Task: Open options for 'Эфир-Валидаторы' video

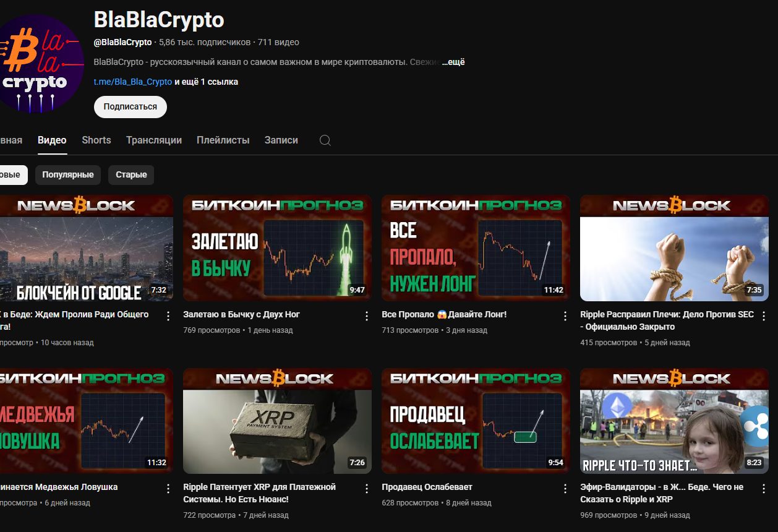Action: [x=764, y=489]
